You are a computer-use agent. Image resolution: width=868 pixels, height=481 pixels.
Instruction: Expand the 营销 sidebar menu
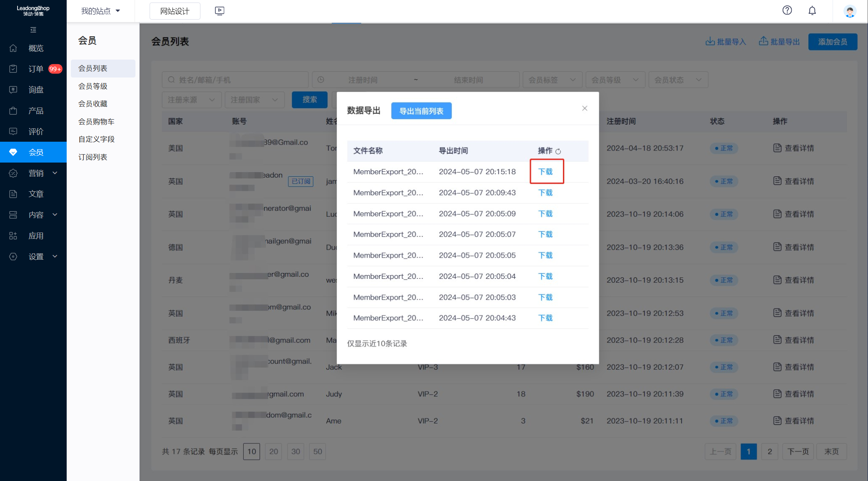35,173
